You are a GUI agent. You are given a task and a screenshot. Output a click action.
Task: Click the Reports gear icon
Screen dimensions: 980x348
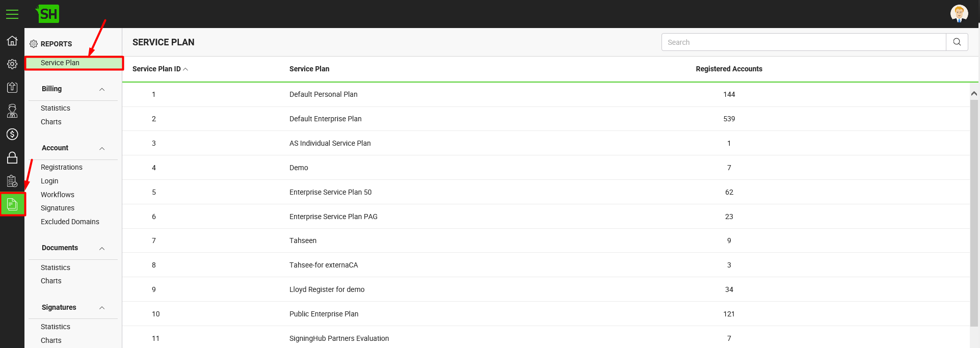[34, 44]
